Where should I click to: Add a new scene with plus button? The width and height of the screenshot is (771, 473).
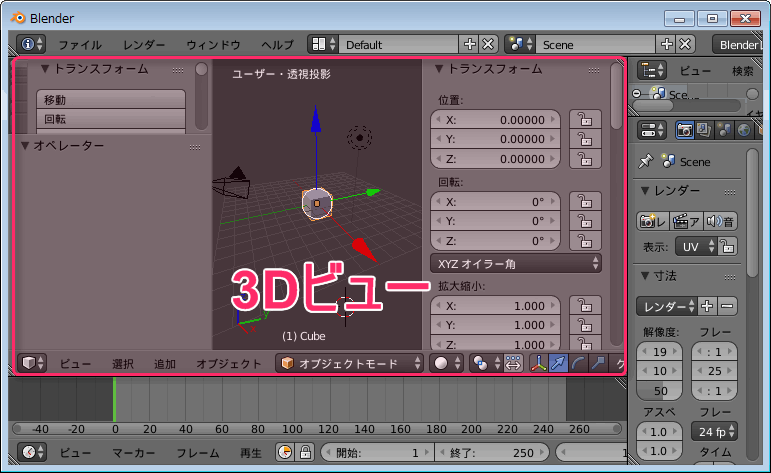pyautogui.click(x=666, y=44)
